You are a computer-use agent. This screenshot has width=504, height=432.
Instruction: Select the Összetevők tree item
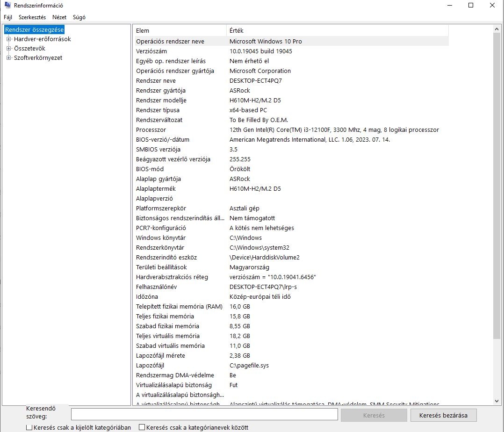point(29,49)
